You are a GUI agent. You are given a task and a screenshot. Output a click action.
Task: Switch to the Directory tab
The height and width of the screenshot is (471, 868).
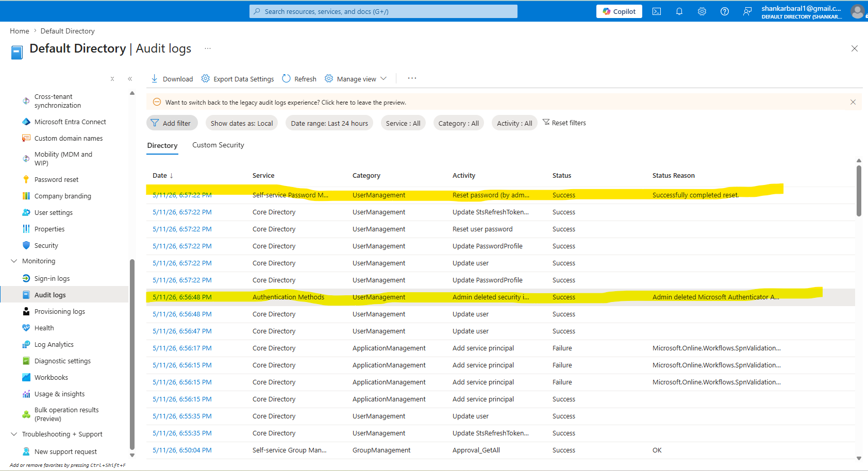[x=162, y=146]
